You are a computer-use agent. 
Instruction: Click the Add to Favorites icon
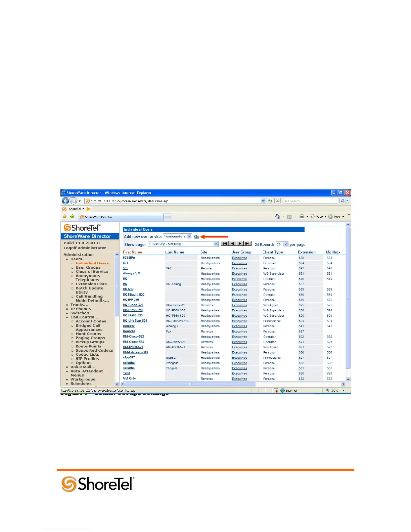[x=72, y=217]
